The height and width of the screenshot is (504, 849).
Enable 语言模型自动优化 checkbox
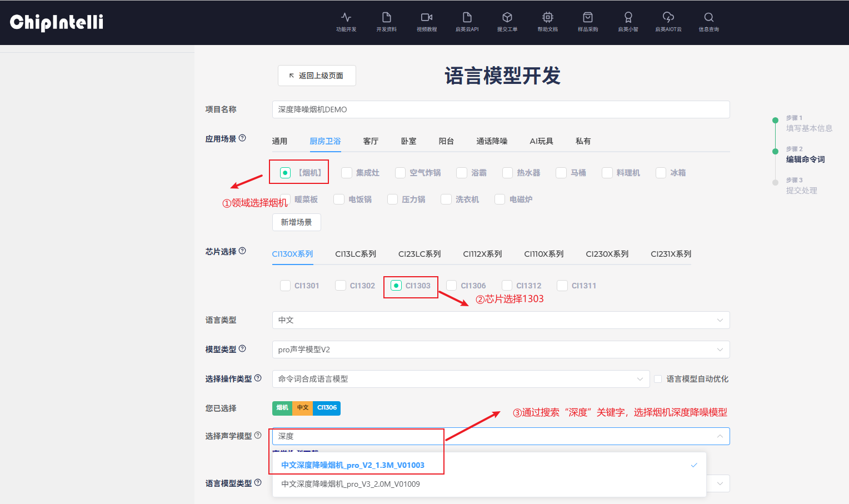658,379
